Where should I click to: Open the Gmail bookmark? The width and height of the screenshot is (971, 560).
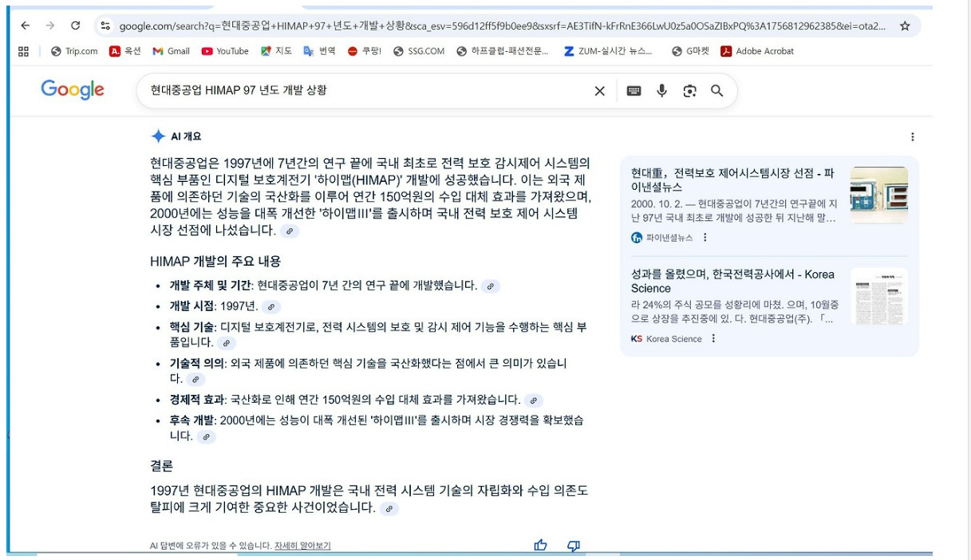pos(171,51)
